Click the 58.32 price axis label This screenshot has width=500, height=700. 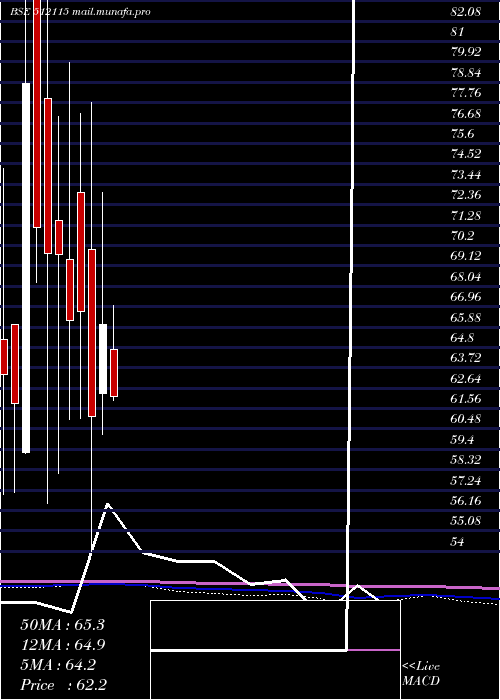[x=466, y=460]
